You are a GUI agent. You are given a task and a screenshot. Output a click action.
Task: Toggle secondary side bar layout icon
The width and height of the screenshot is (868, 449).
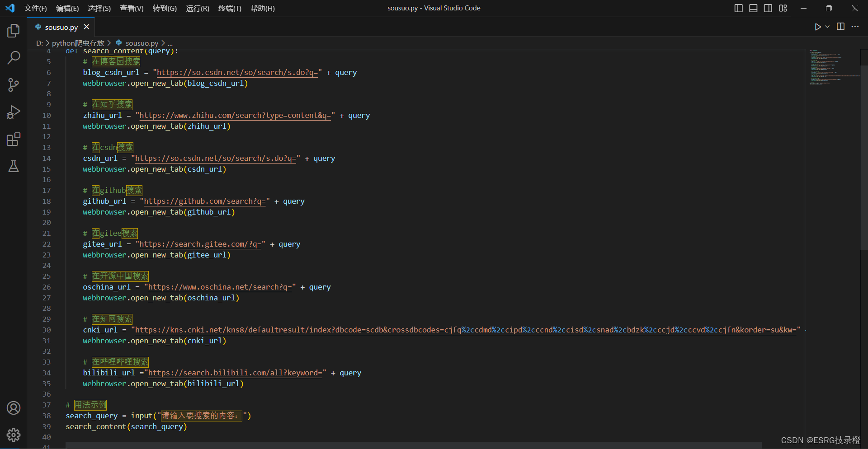(x=768, y=8)
